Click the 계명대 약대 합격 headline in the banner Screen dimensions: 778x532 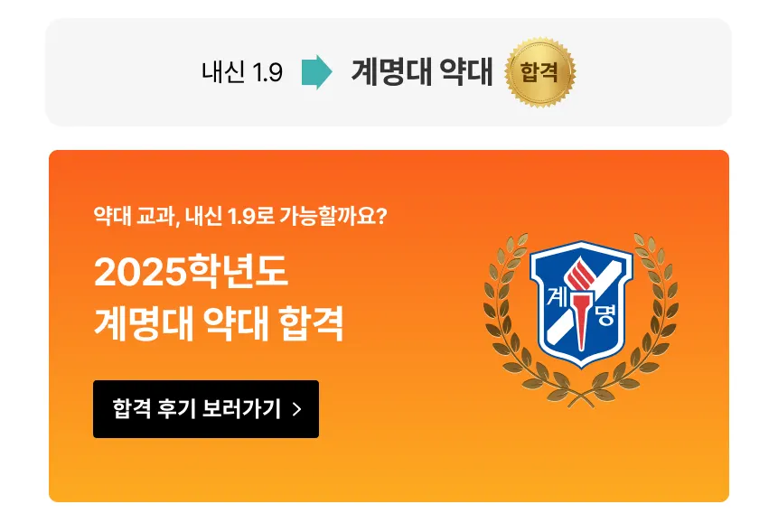pos(219,323)
